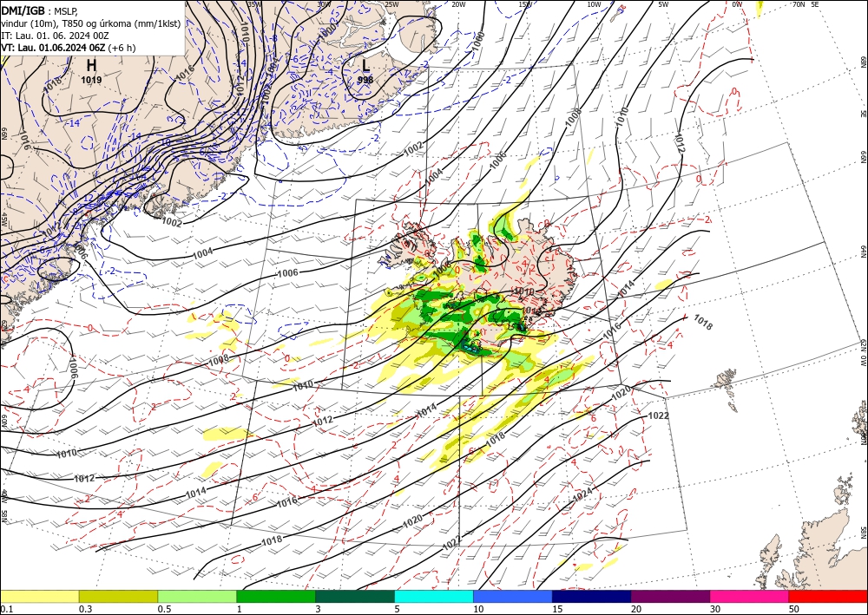The height and width of the screenshot is (615, 868).
Task: Click the legend value 20
Action: point(636,609)
